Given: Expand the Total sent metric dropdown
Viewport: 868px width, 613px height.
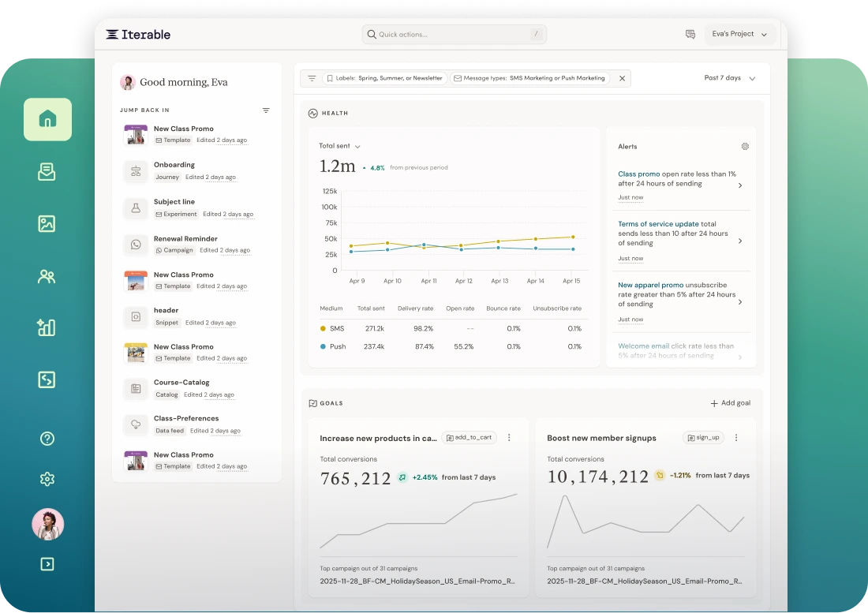Looking at the screenshot, I should tap(339, 146).
